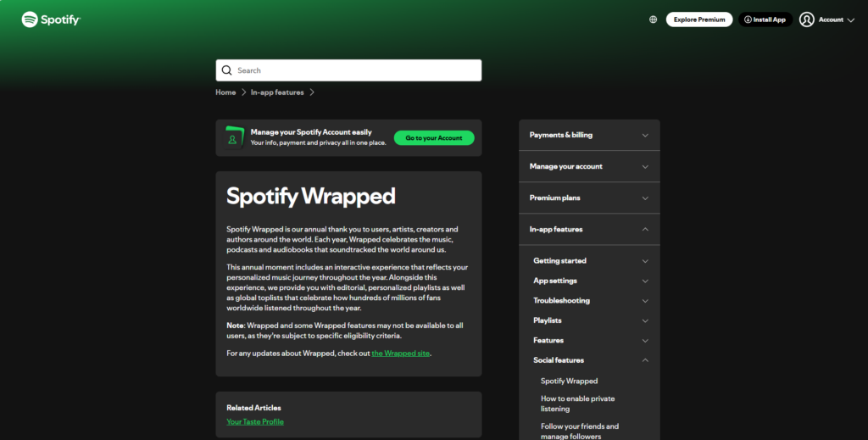Collapse Social features submenu
This screenshot has width=868, height=440.
pyautogui.click(x=590, y=360)
